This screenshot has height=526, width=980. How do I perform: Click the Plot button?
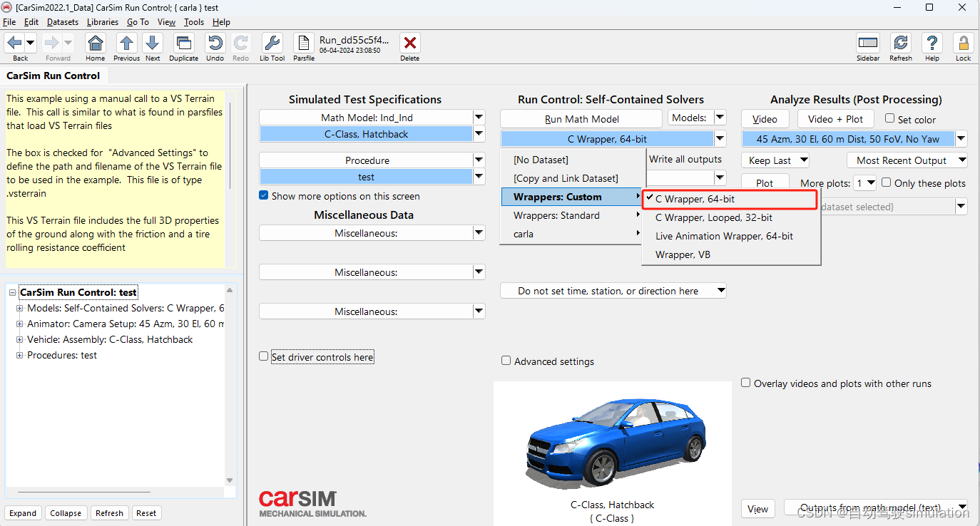pyautogui.click(x=765, y=183)
